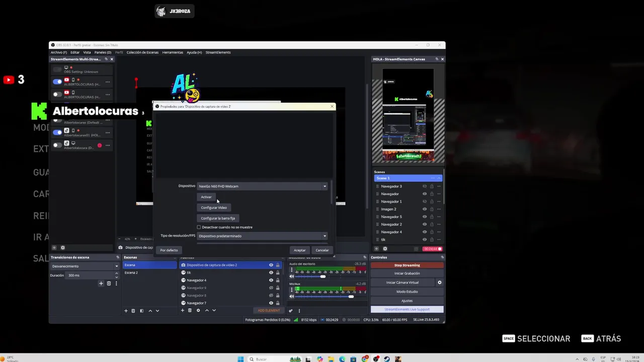Open the Vista menu
This screenshot has height=362, width=644.
(87, 52)
